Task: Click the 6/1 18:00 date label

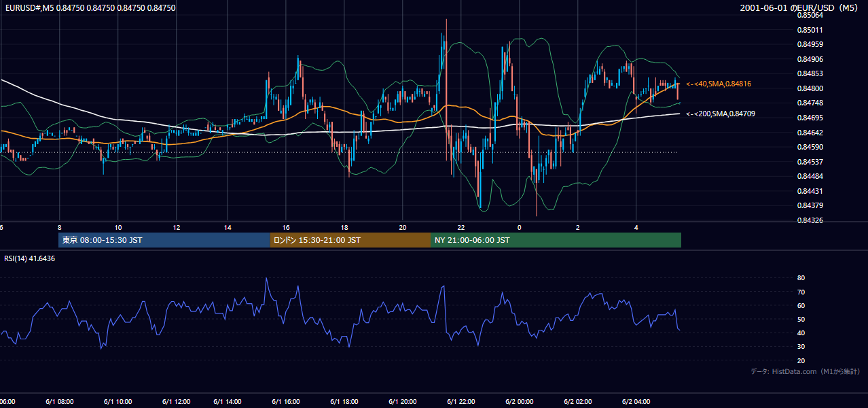Action: click(344, 401)
